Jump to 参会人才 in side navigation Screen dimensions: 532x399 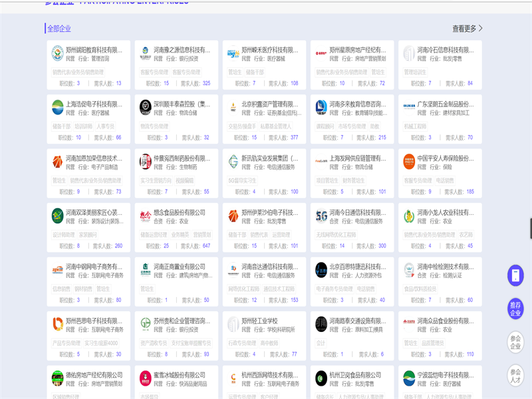click(515, 375)
